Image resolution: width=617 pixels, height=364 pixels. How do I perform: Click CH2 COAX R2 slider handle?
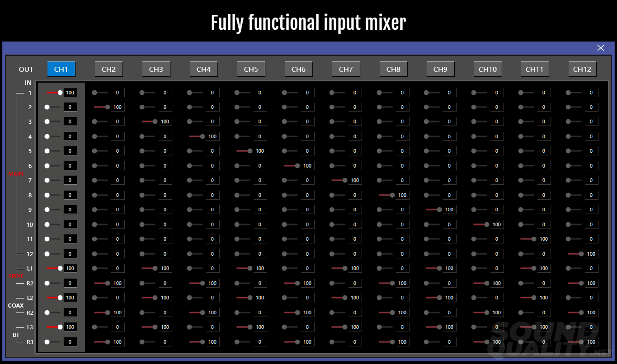(107, 312)
